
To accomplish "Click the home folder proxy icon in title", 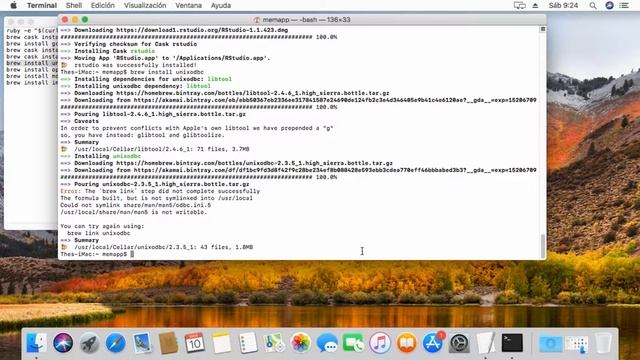I will (257, 20).
